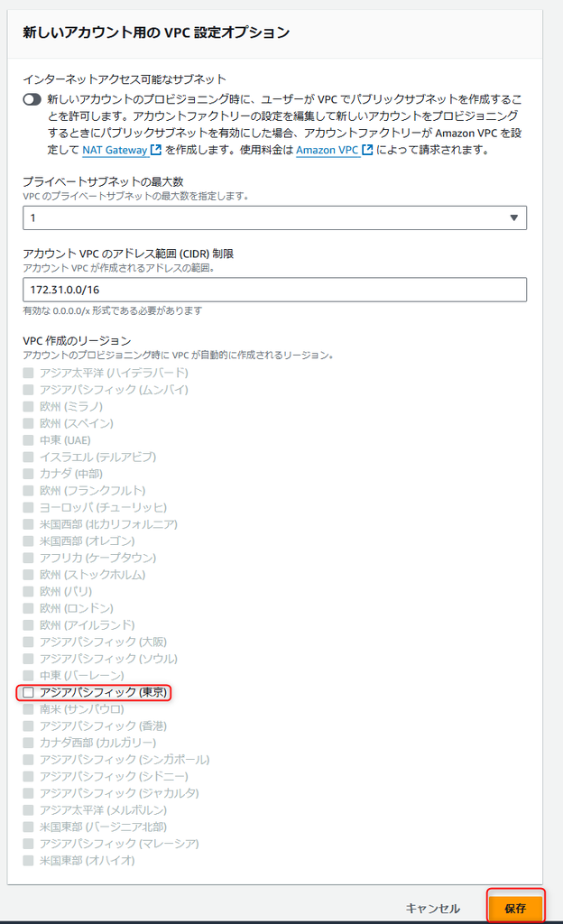Viewport: 563px width, 924px height.
Task: Check アジアパシフィック (ムンバイ) region
Action: 28,390
